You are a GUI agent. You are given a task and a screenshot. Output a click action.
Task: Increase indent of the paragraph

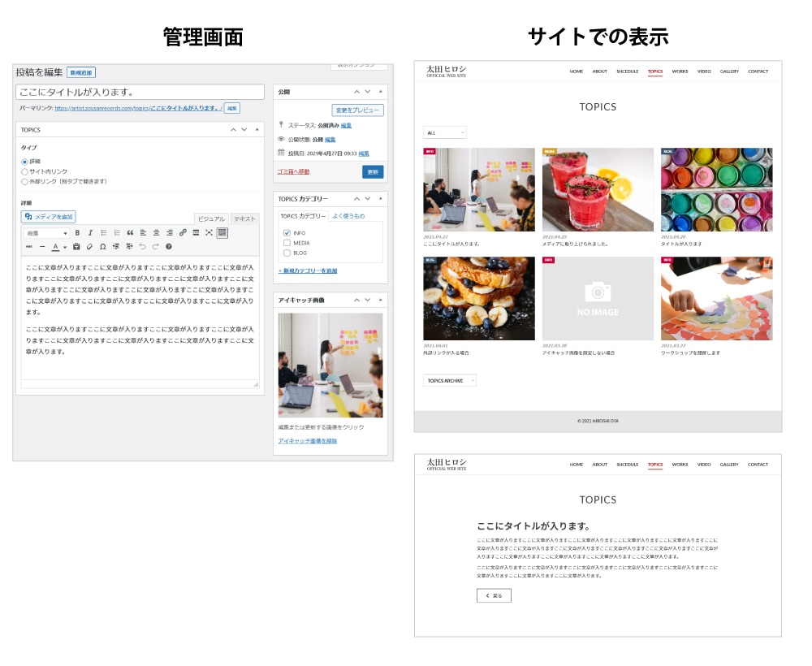pyautogui.click(x=129, y=247)
